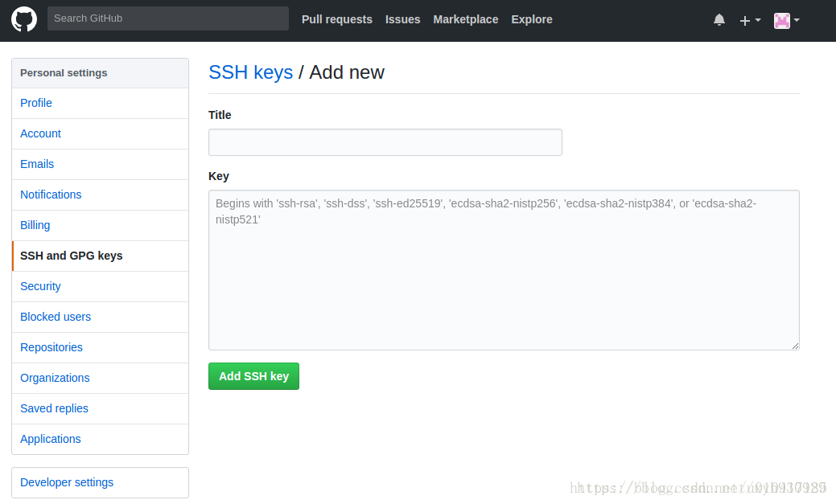Visit the Marketplace link

pyautogui.click(x=465, y=19)
